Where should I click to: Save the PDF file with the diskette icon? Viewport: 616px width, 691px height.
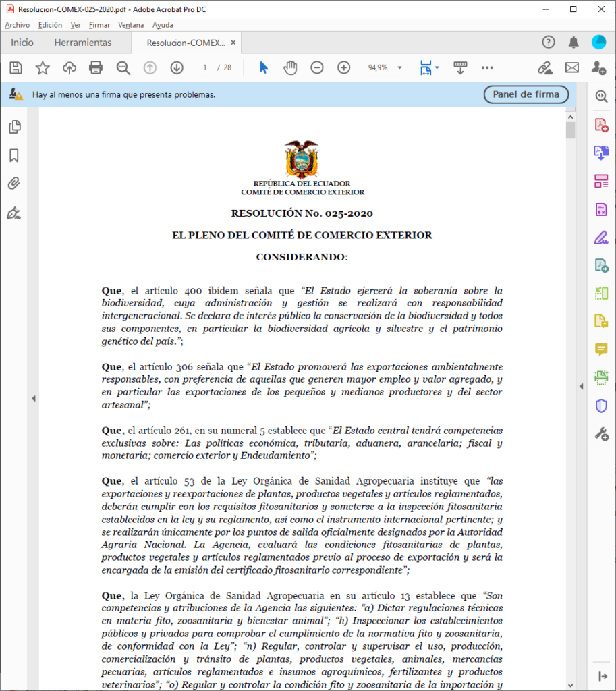[x=16, y=67]
